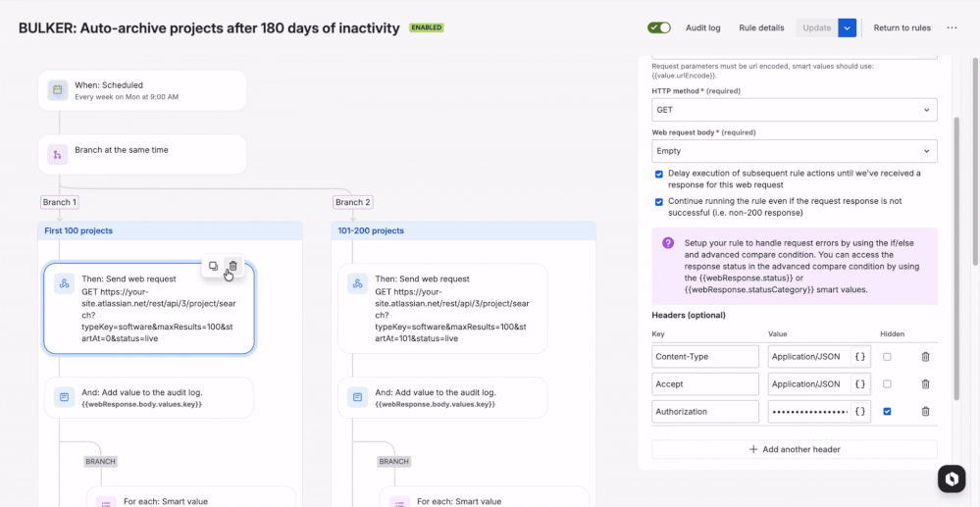Click the Branch at the same time icon
The width and height of the screenshot is (980, 507).
[58, 154]
